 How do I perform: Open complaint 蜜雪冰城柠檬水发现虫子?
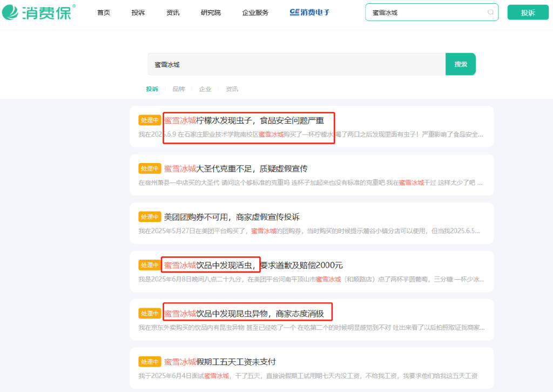[244, 120]
